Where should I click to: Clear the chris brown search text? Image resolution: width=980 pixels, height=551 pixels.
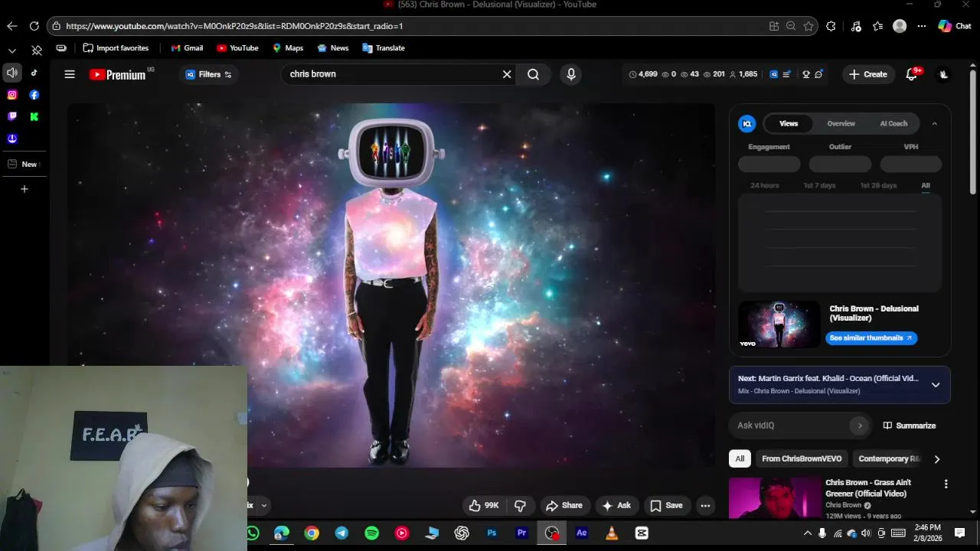[x=507, y=74]
